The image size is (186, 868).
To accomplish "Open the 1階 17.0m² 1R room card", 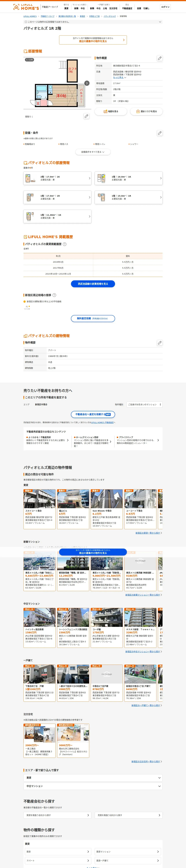I will coord(57,197).
